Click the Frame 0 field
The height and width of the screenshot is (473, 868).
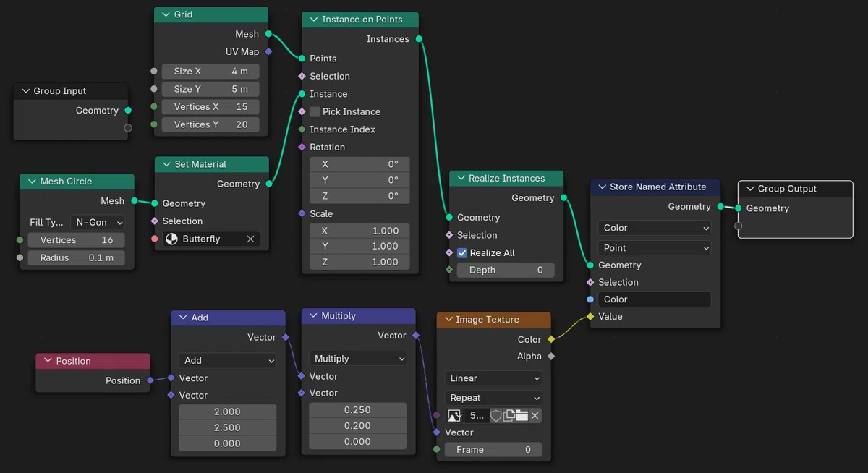pyautogui.click(x=493, y=450)
